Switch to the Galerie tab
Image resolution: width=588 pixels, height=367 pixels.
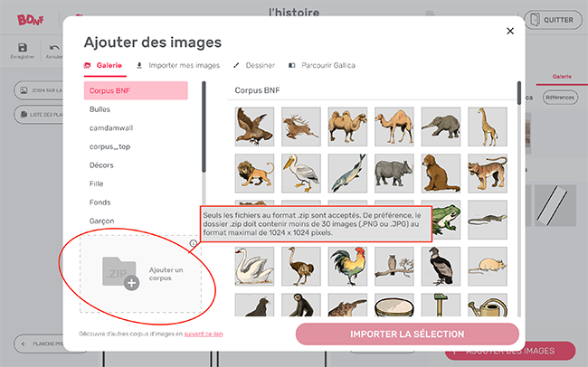point(103,65)
